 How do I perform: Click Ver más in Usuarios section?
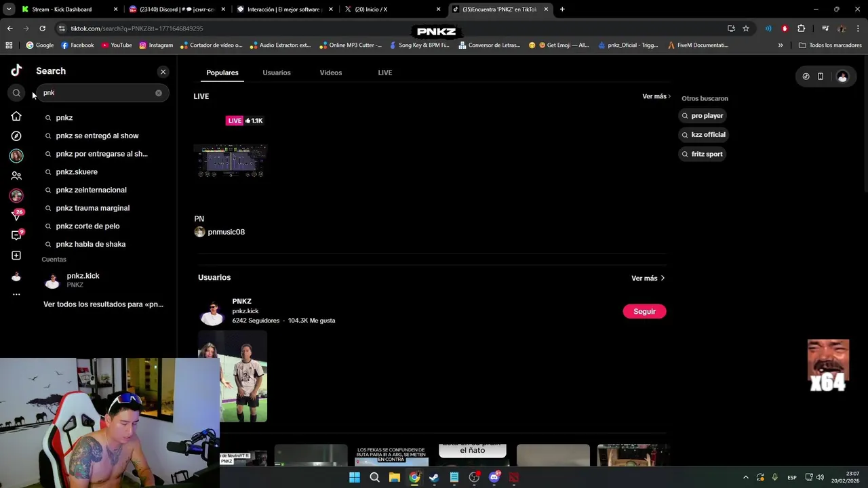point(648,278)
